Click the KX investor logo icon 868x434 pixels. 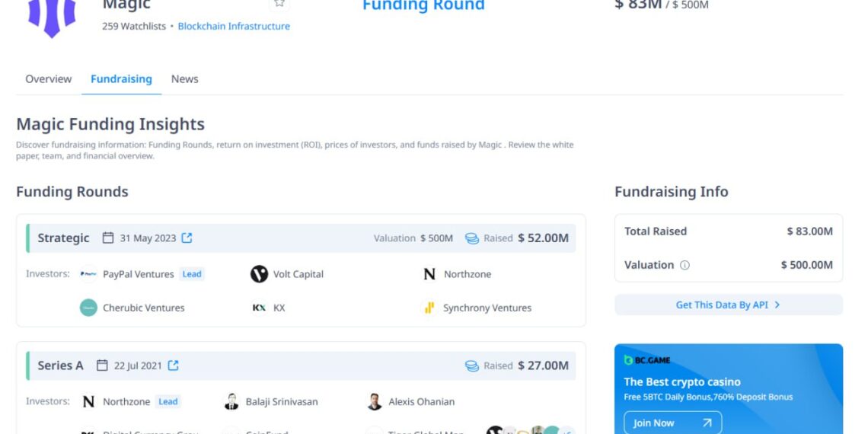click(x=259, y=308)
